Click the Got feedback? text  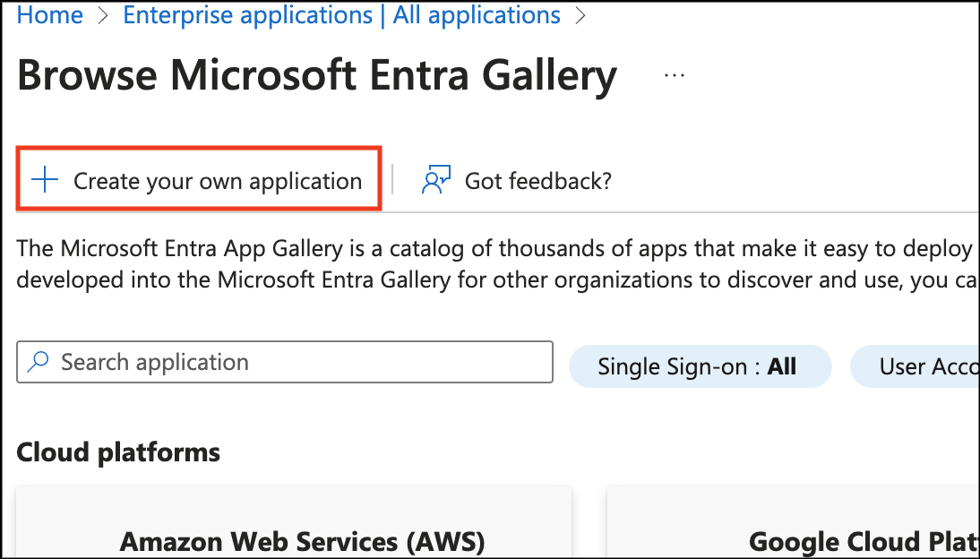coord(537,181)
